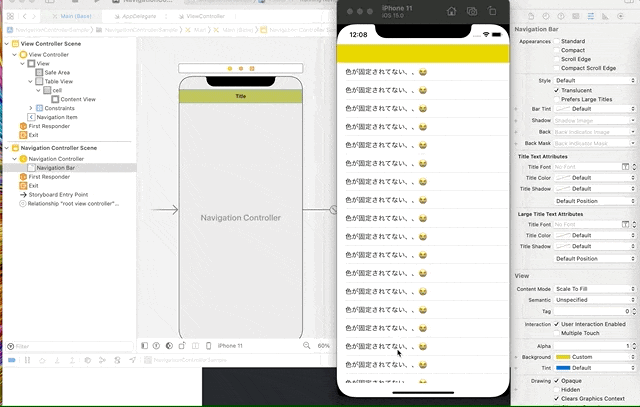The image size is (640, 407).
Task: Switch to the ViewController editor tab
Action: point(202,16)
